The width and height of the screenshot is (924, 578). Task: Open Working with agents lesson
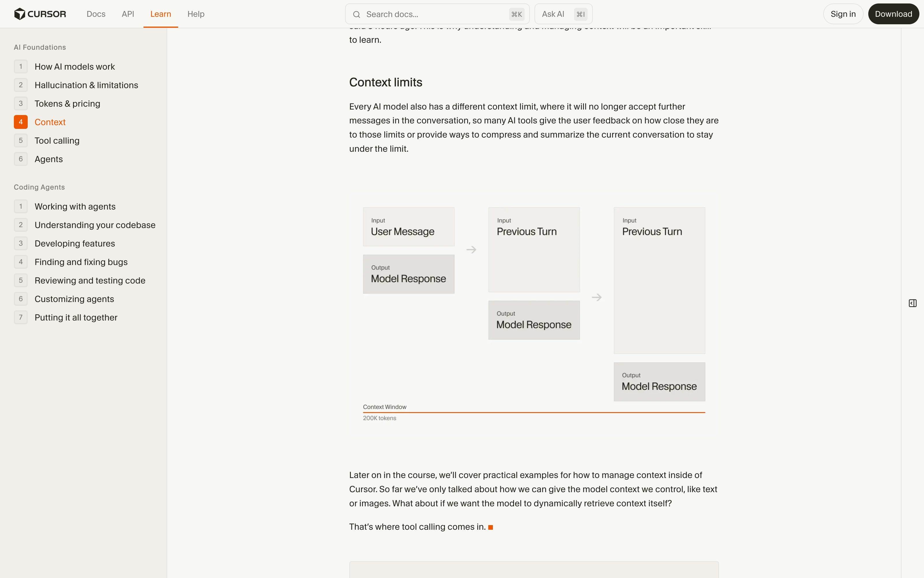pos(65,206)
